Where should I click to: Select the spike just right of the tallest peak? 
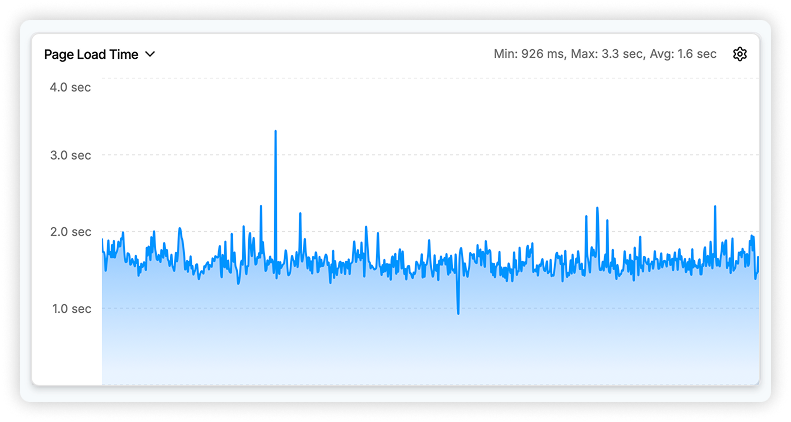pos(300,213)
